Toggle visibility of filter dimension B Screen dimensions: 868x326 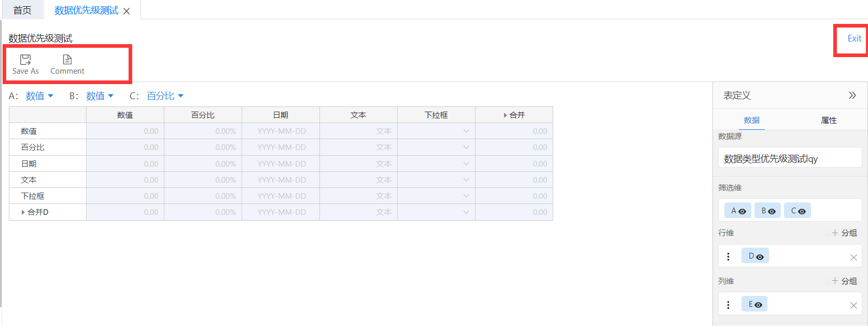(x=772, y=211)
